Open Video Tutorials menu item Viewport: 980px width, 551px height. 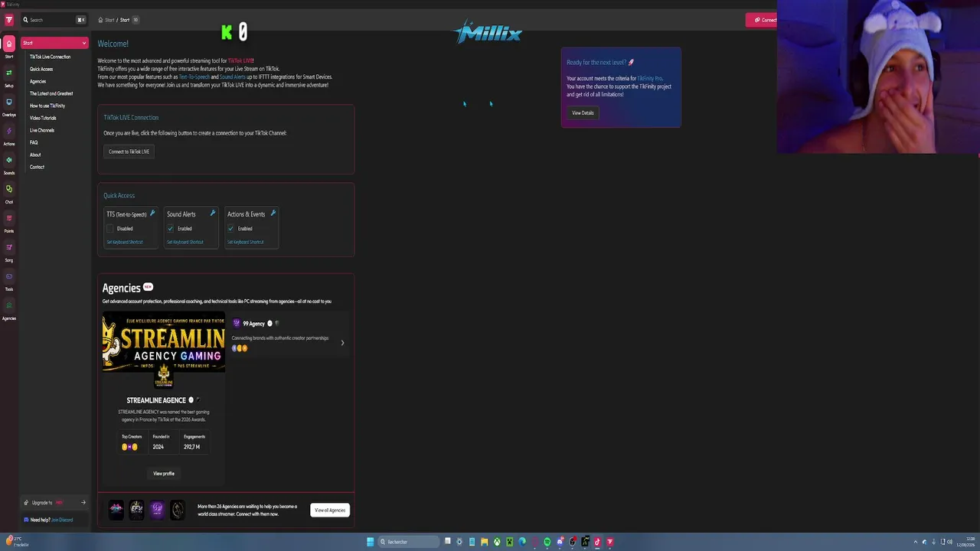pyautogui.click(x=43, y=118)
